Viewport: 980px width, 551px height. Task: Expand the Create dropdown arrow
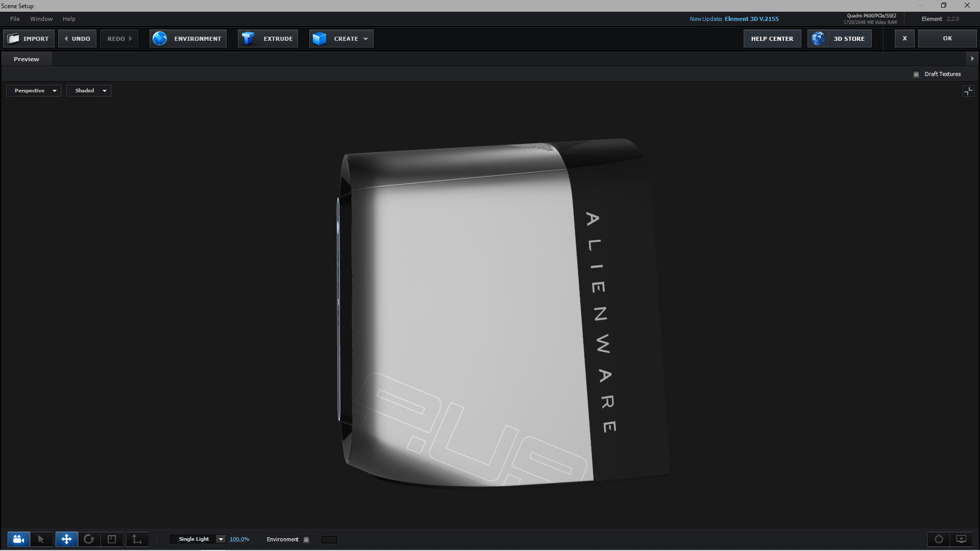(x=365, y=39)
